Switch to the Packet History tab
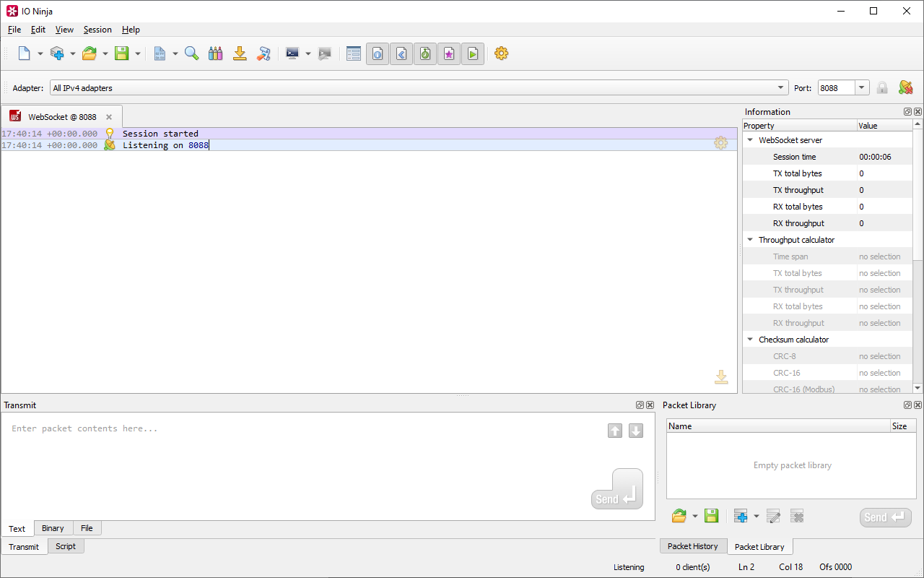Image resolution: width=924 pixels, height=578 pixels. point(693,546)
